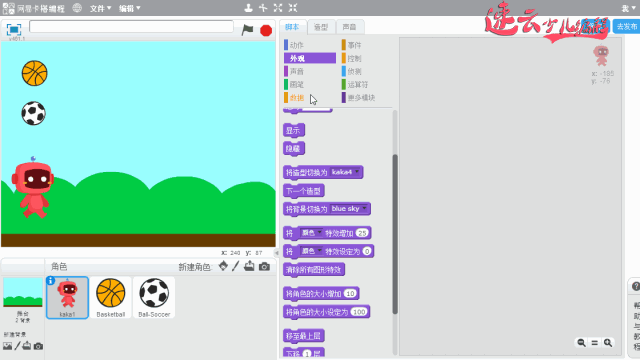
Task: Select the Basketball sprite thumbnail
Action: (111, 298)
